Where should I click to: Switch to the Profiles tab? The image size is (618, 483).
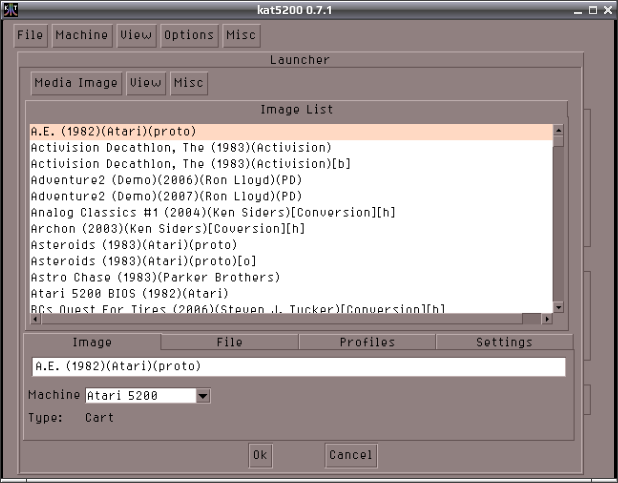tap(367, 342)
